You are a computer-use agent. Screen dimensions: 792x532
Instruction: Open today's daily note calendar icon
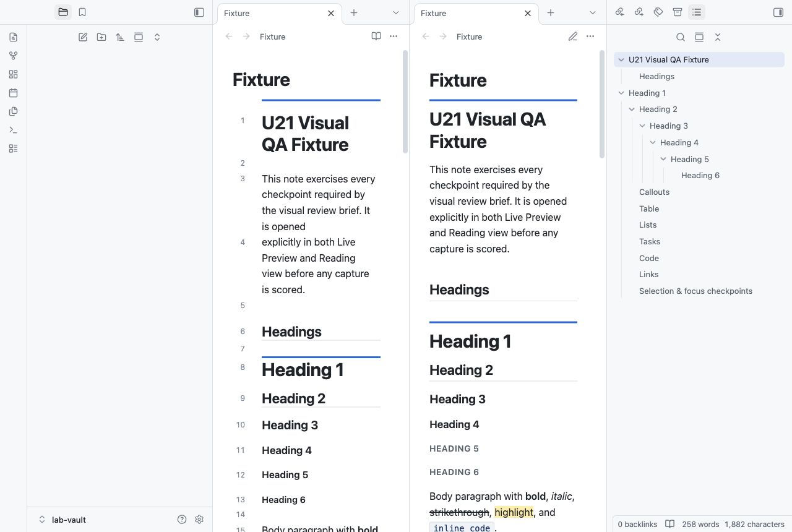click(14, 93)
